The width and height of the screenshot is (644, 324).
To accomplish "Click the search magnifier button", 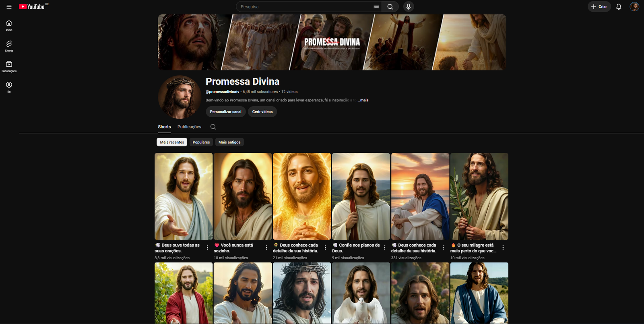I will click(x=390, y=7).
